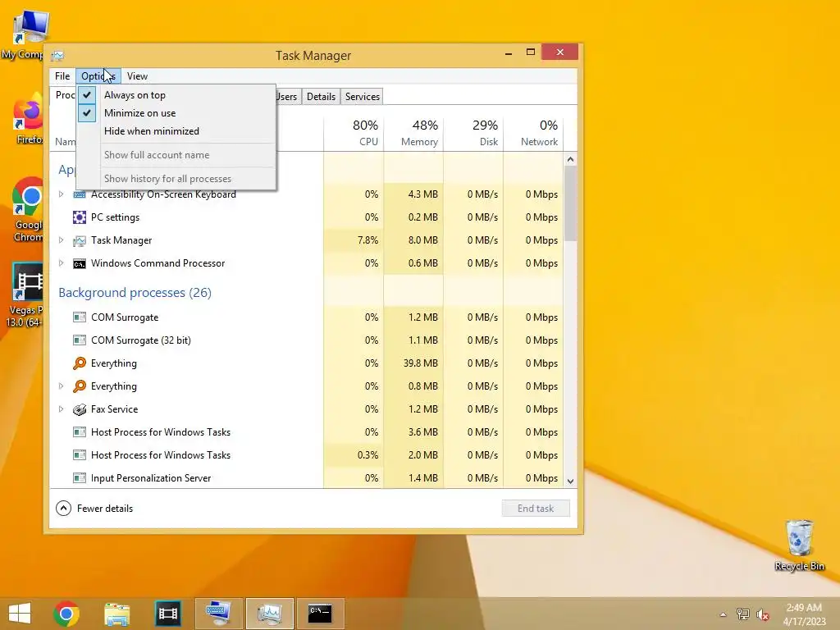Click the 7.8% CPU value
The width and height of the screenshot is (840, 630).
coord(368,240)
